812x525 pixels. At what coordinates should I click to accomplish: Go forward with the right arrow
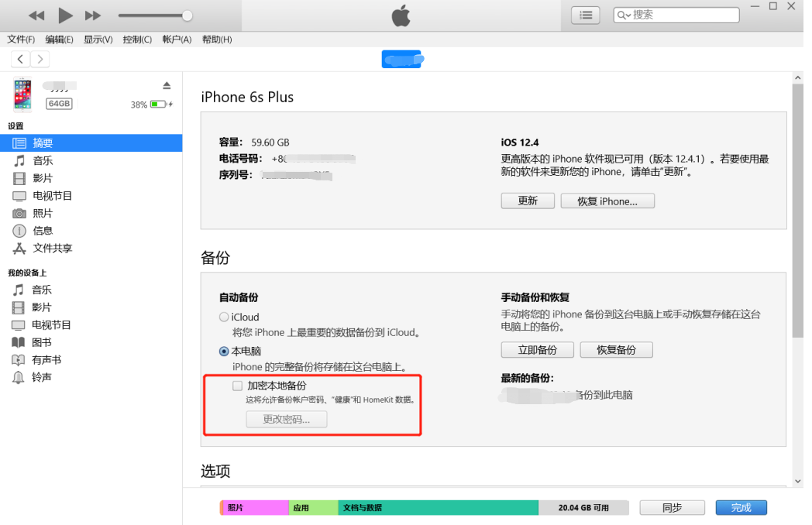40,59
